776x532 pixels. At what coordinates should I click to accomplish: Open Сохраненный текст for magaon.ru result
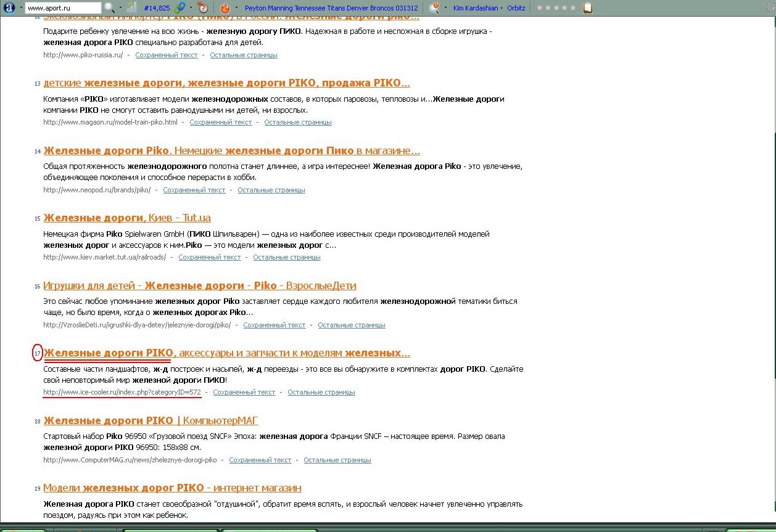click(221, 122)
